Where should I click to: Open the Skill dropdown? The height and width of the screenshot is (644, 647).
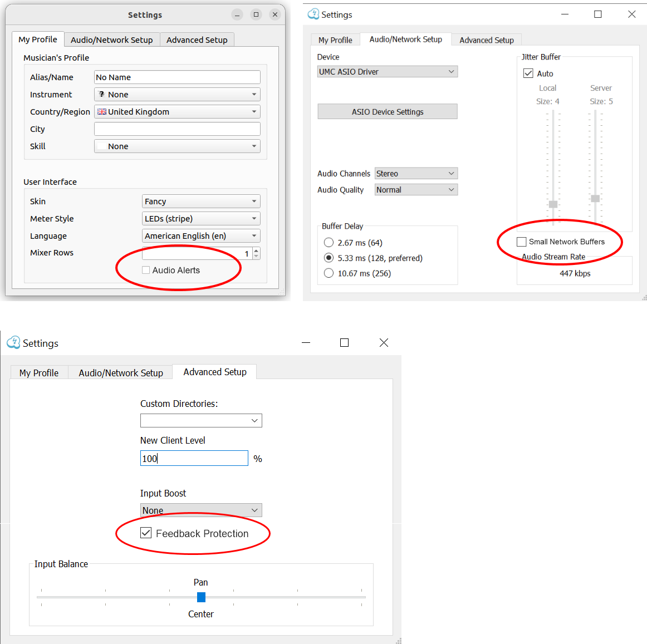point(177,146)
